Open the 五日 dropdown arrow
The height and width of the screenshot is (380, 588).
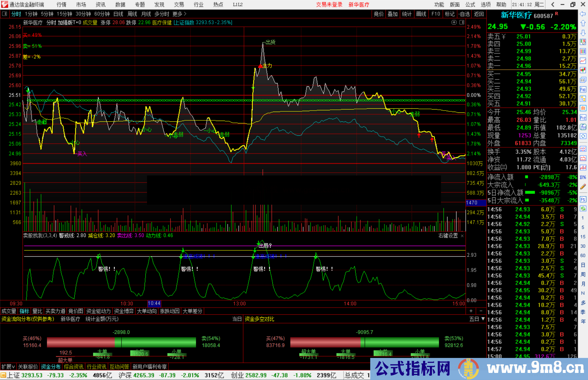point(483,319)
